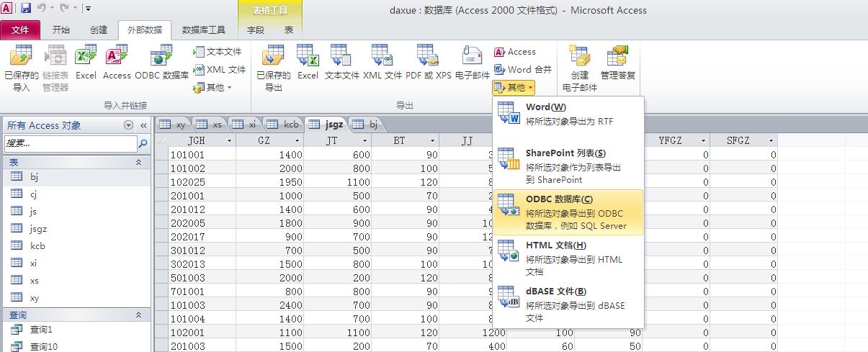This screenshot has height=352, width=868.
Task: Open navigation pane category dropdown arrow
Action: (x=129, y=125)
